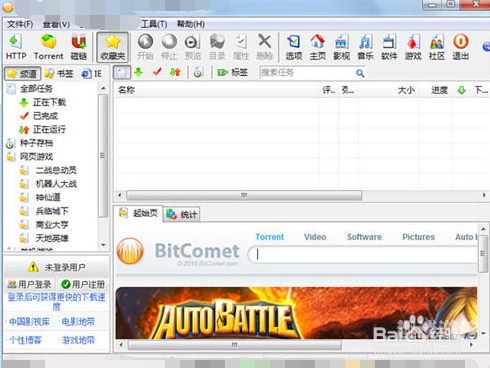Open the Games (游戏) channel
The width and height of the screenshot is (490, 368).
tap(413, 47)
